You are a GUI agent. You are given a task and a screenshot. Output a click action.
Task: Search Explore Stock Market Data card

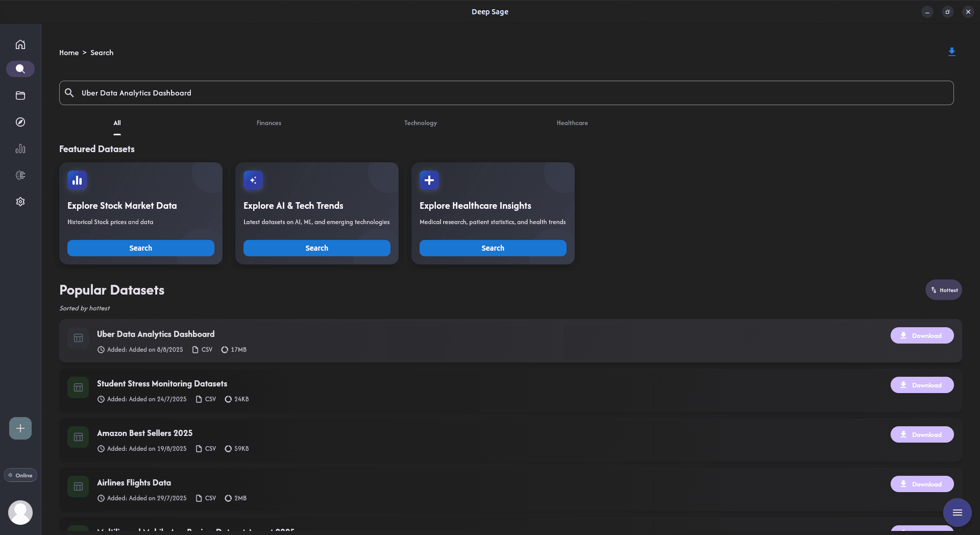(140, 248)
